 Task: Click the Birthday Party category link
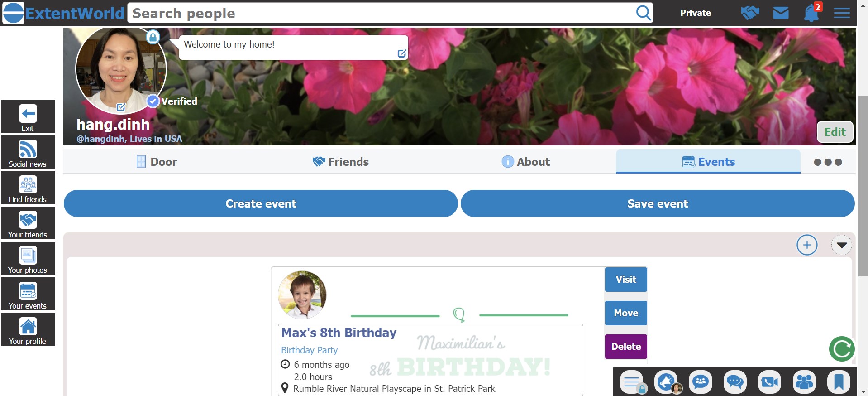(309, 350)
